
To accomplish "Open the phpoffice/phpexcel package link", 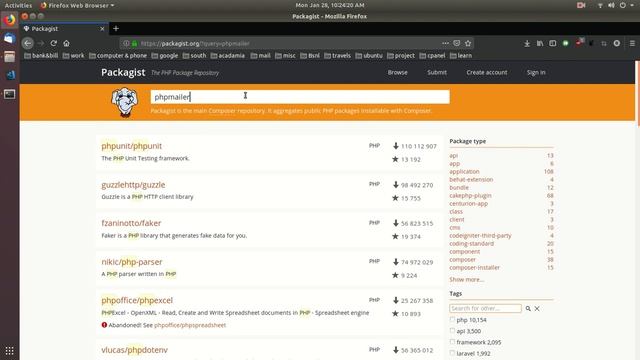I will pos(137,300).
